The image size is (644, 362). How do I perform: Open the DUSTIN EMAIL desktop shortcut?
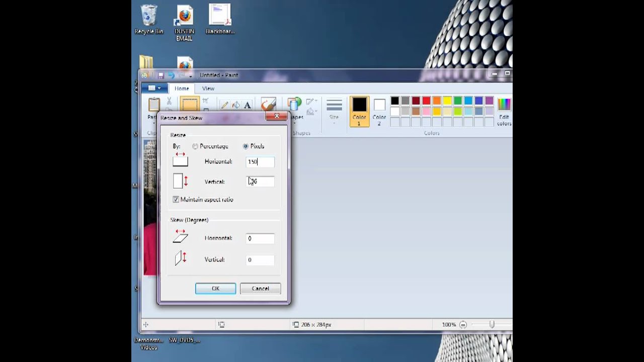[184, 23]
